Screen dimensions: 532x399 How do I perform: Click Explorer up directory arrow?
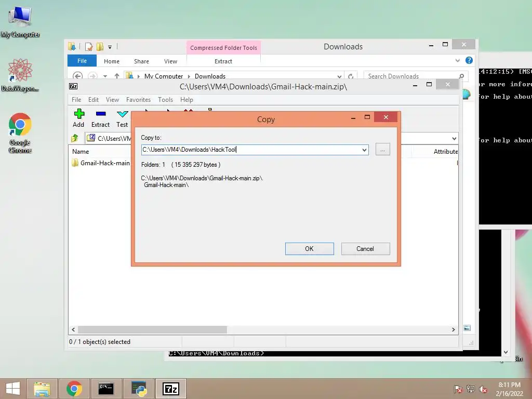[117, 76]
